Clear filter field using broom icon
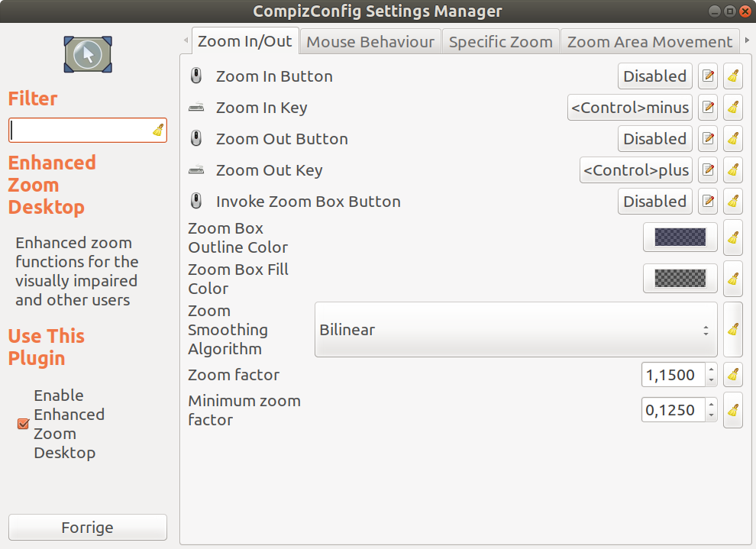This screenshot has width=756, height=549. (158, 130)
